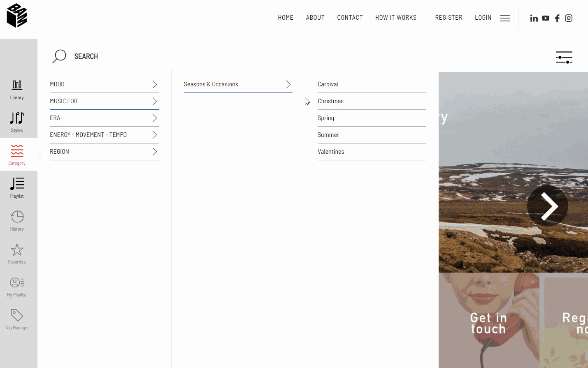Expand the REGION category arrow

[x=155, y=152]
